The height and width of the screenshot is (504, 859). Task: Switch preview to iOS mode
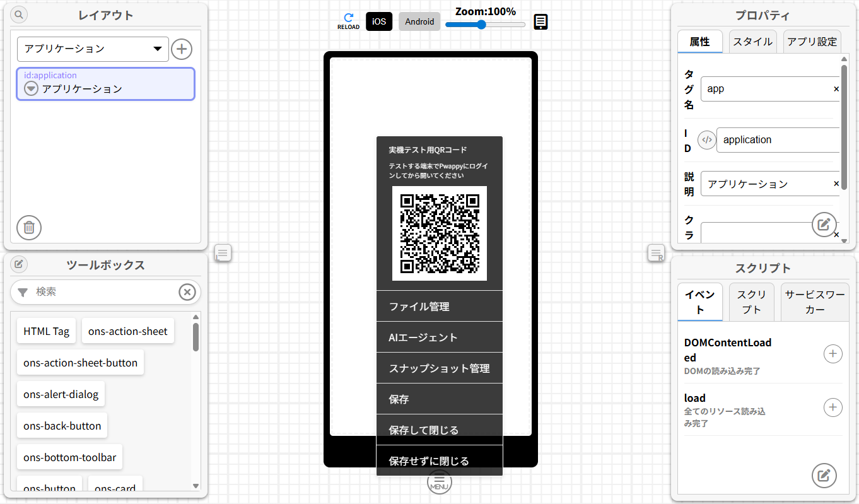click(x=379, y=21)
